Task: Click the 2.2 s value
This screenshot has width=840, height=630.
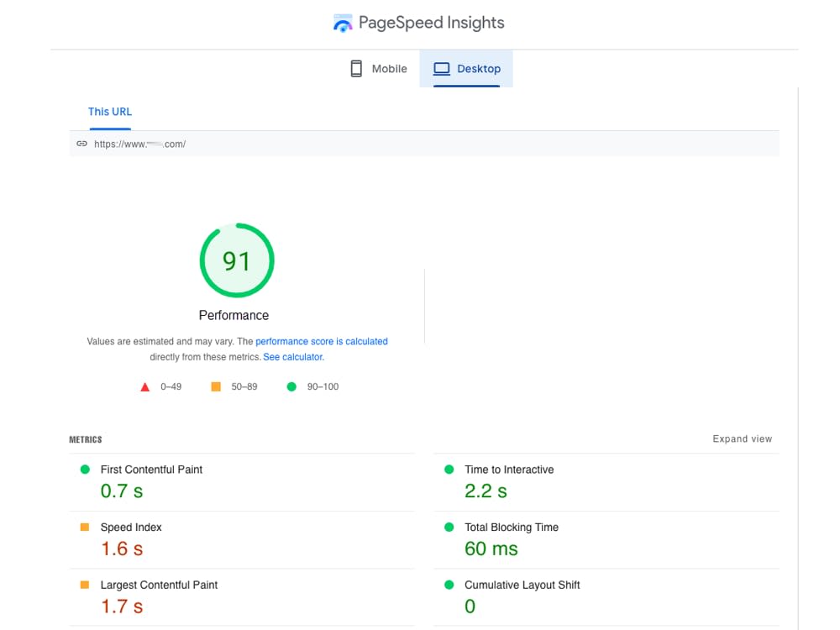Action: pos(486,491)
